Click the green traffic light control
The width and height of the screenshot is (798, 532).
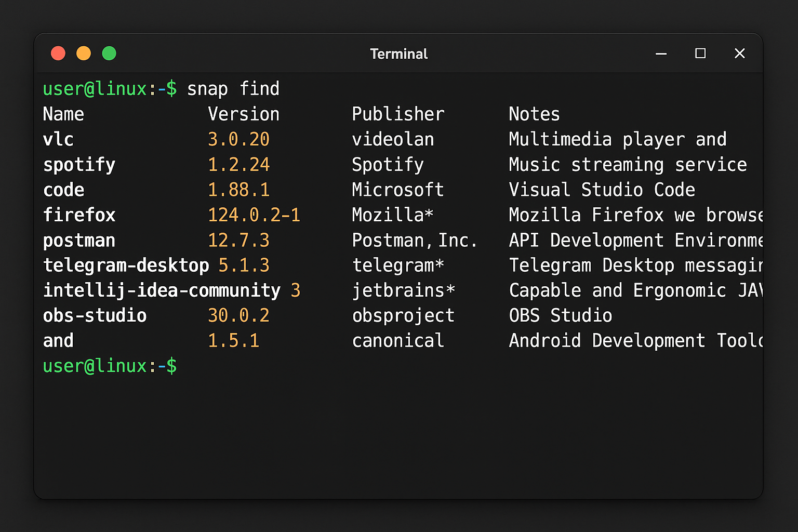109,53
